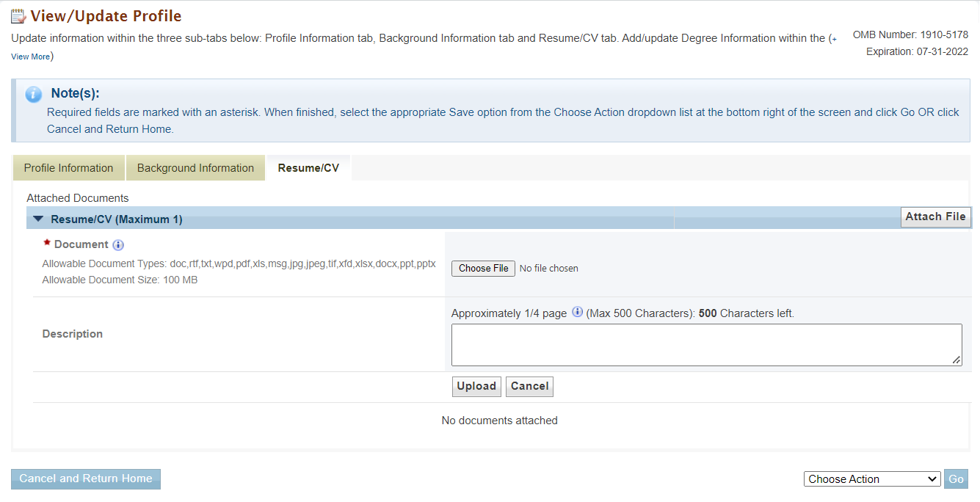
Task: Click the No file chosen label
Action: (x=548, y=269)
